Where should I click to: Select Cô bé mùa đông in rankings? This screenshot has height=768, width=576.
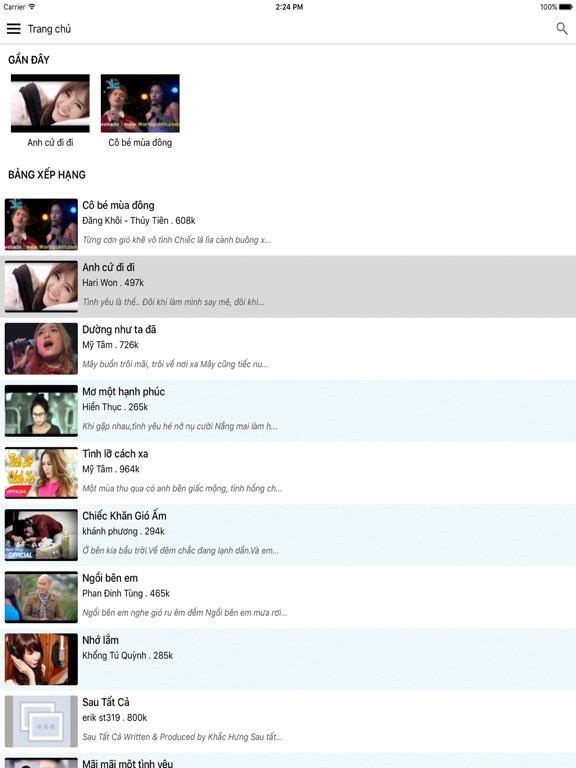pos(288,224)
